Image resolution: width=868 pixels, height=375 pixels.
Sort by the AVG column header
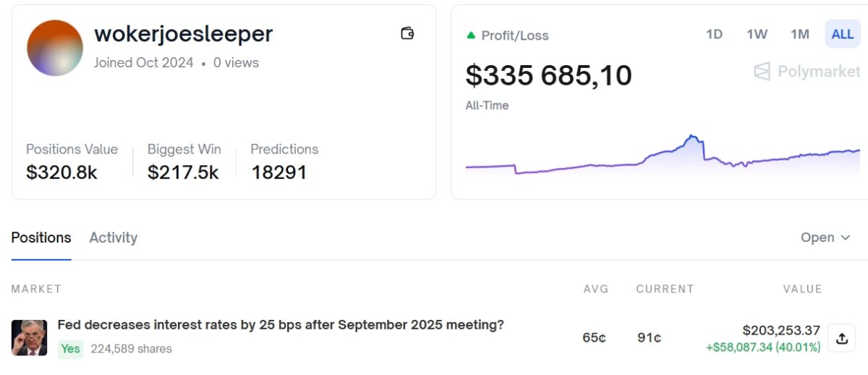(596, 289)
